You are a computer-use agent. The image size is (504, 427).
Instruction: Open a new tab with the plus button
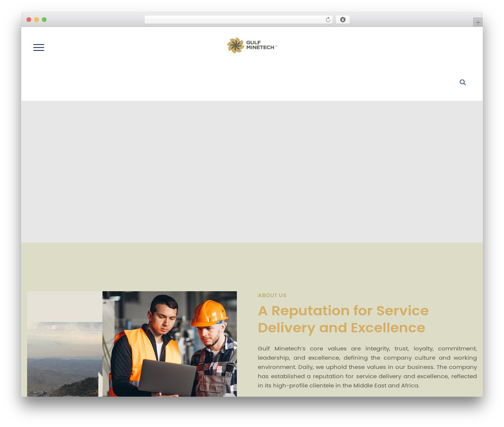pyautogui.click(x=478, y=22)
